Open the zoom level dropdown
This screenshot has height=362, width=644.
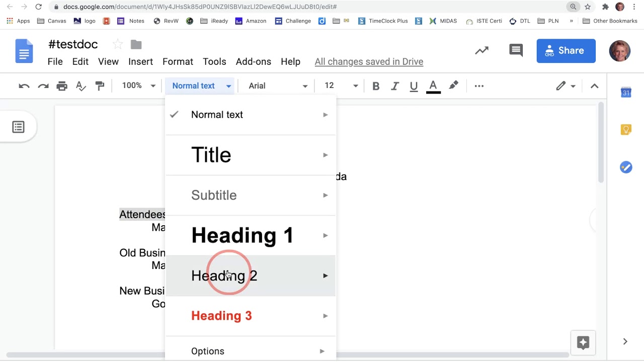point(139,86)
